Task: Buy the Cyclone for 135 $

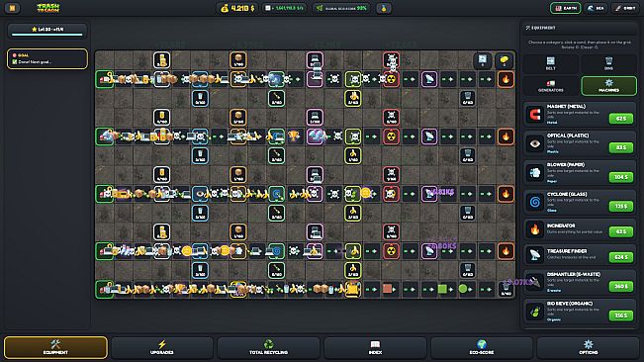Action: point(620,206)
